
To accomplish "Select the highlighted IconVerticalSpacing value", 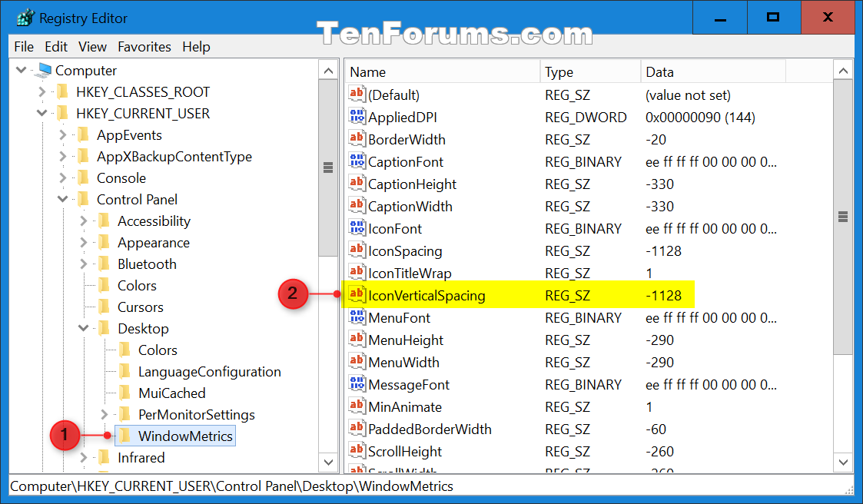I will (425, 295).
